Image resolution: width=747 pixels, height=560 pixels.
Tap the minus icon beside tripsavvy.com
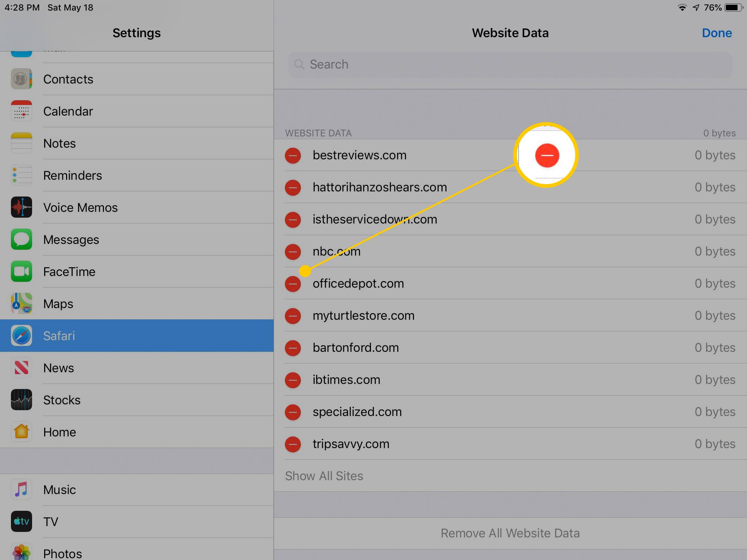[293, 444]
